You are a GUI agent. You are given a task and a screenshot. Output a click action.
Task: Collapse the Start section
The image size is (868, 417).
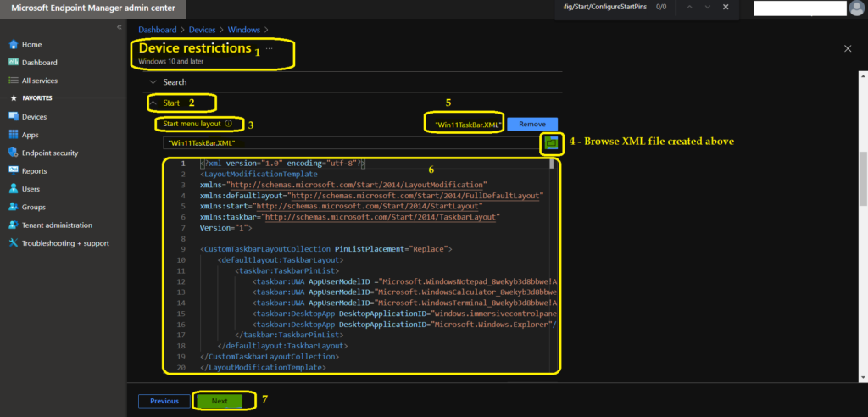coord(153,103)
